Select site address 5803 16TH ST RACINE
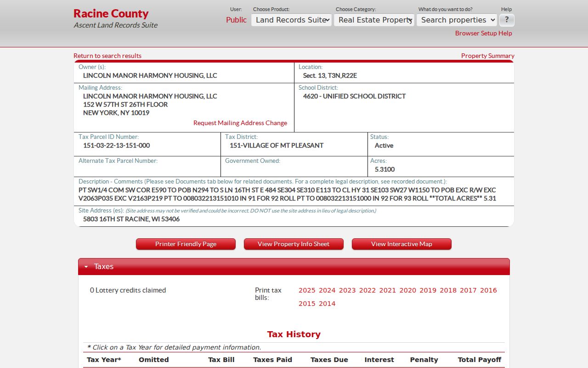The width and height of the screenshot is (588, 368). (131, 219)
